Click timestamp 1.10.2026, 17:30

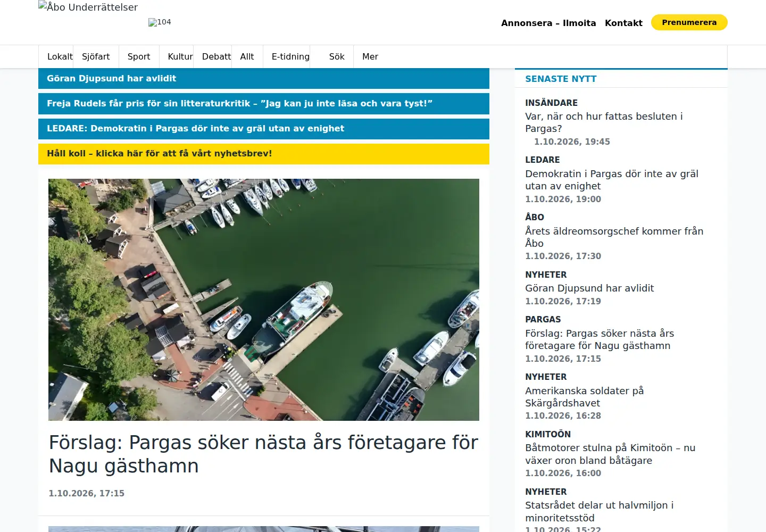563,256
